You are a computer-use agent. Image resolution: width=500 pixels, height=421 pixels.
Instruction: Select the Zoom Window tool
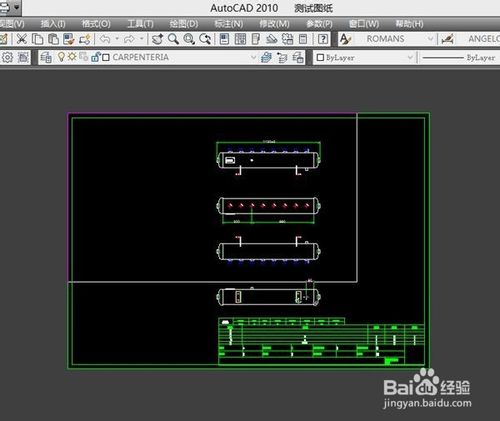pos(189,39)
